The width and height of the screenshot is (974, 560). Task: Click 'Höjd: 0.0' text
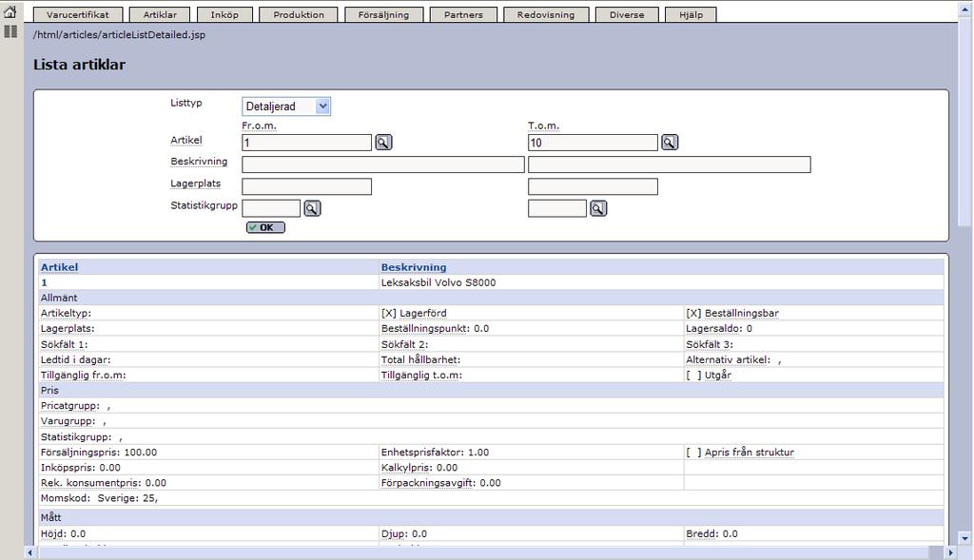pyautogui.click(x=64, y=534)
